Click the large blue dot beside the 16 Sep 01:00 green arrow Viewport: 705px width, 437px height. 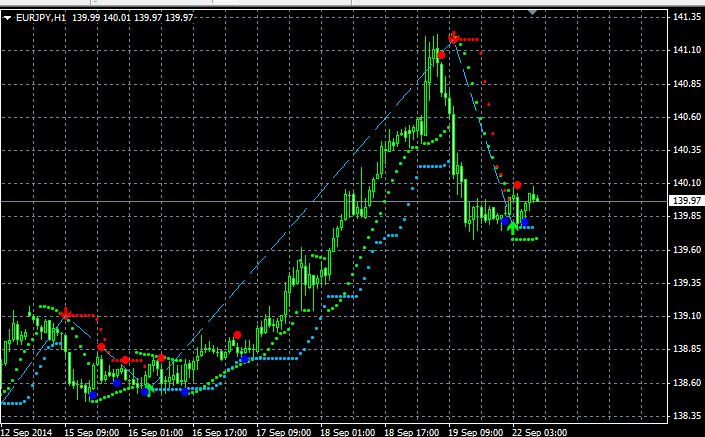click(x=144, y=392)
